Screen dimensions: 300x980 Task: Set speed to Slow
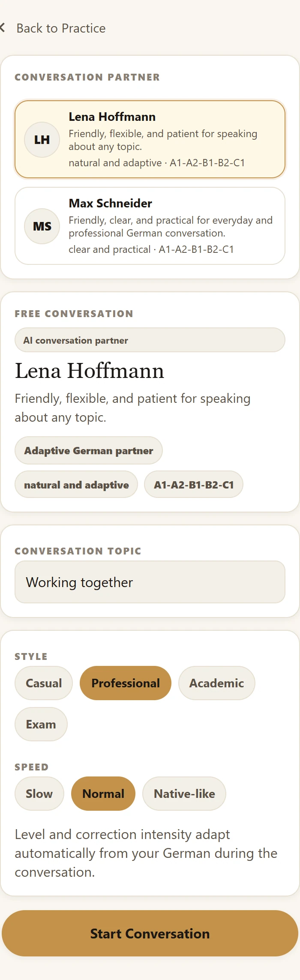39,794
